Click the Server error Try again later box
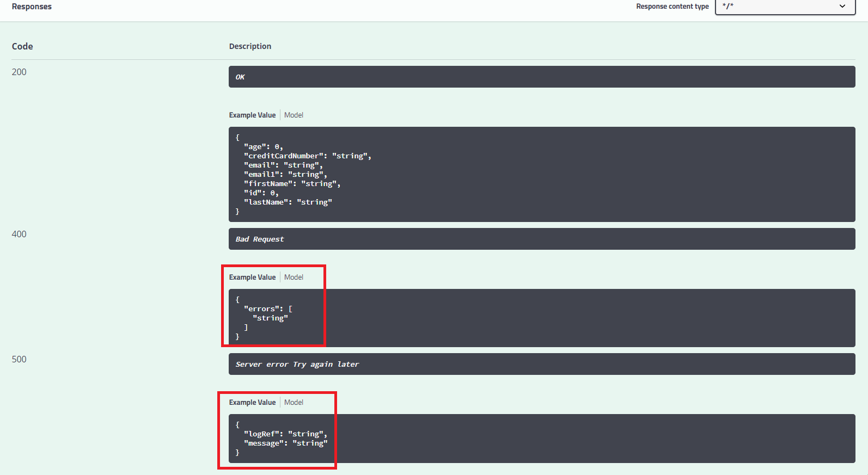 (541, 364)
